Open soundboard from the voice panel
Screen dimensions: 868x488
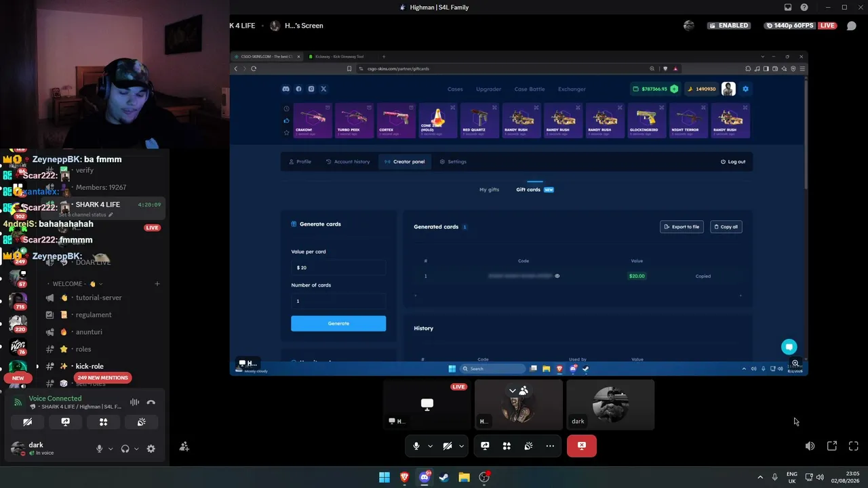(141, 422)
